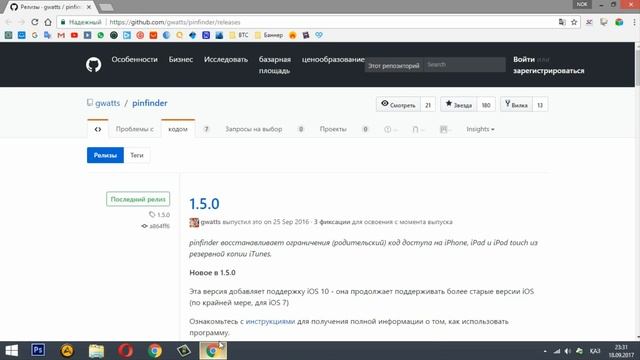Open the YouTube bookmark icon

pyautogui.click(x=74, y=36)
